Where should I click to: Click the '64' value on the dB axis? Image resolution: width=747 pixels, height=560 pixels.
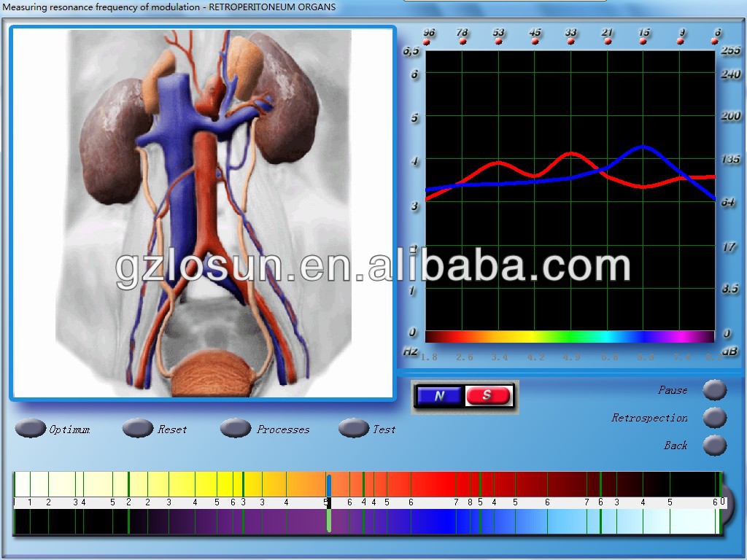728,202
